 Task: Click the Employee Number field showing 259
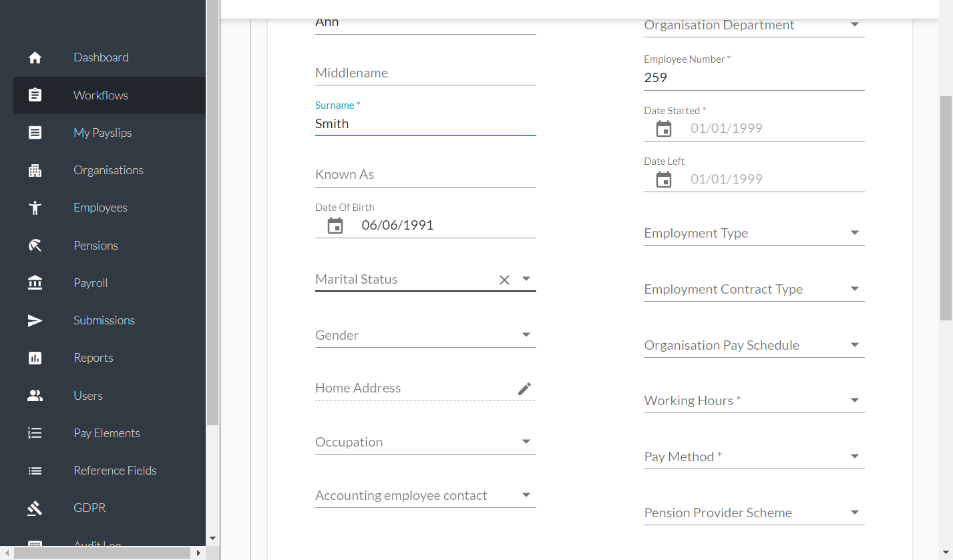click(x=754, y=77)
